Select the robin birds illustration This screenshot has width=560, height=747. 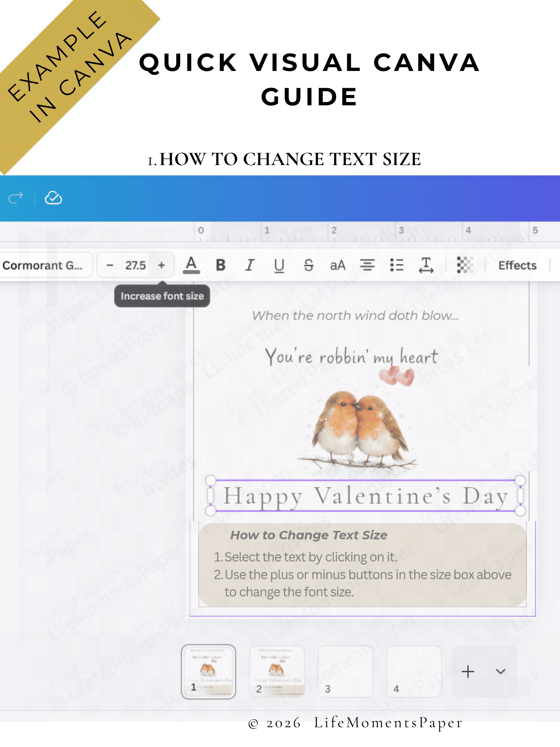click(358, 430)
